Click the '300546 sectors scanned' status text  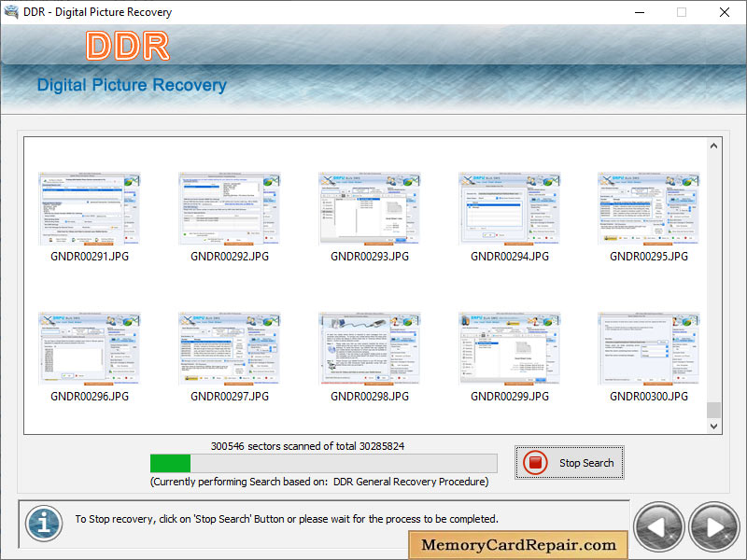(x=308, y=446)
